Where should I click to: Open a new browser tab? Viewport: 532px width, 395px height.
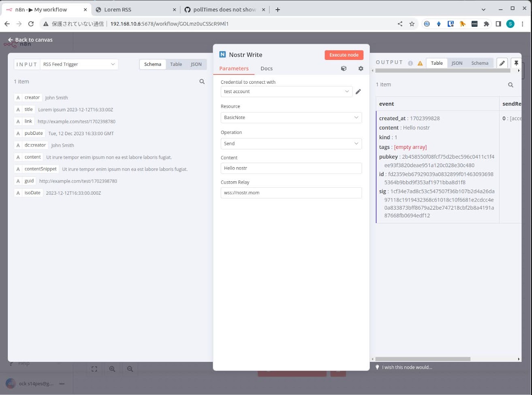click(278, 10)
